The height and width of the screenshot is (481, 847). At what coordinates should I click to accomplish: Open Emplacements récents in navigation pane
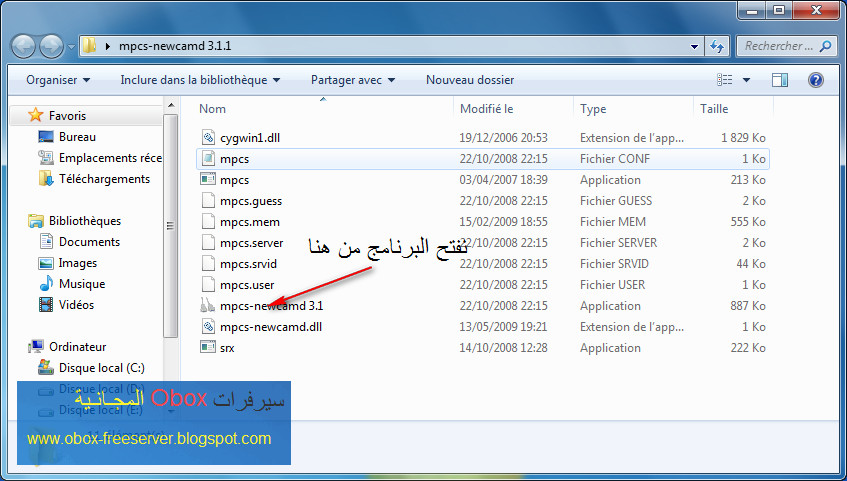point(110,158)
